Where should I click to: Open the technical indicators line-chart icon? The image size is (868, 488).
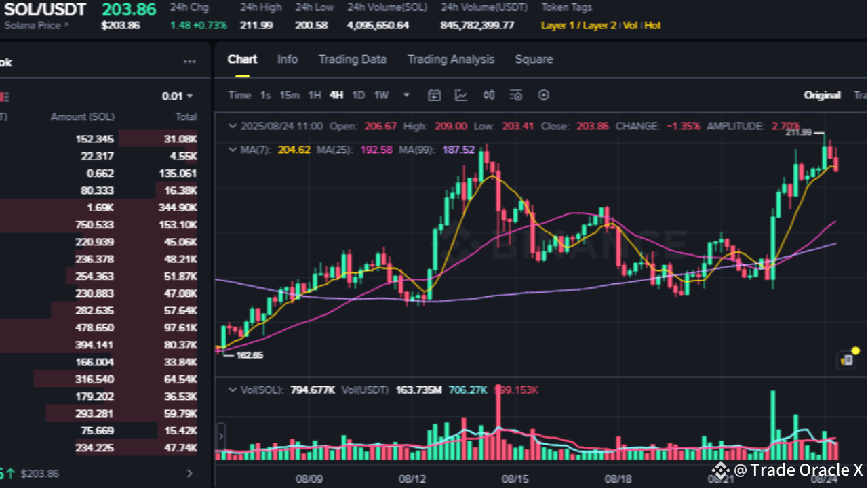pyautogui.click(x=461, y=95)
